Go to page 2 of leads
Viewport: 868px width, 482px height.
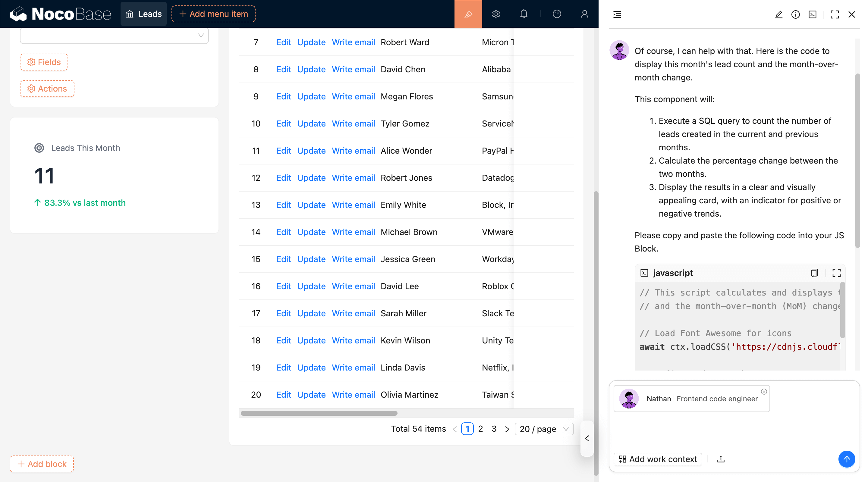(480, 429)
